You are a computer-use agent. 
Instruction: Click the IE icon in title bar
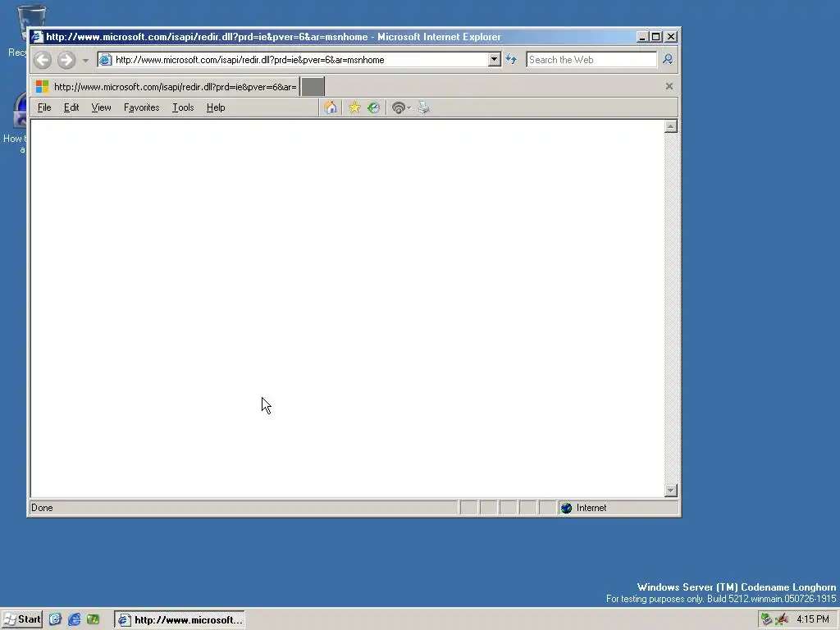(x=36, y=37)
